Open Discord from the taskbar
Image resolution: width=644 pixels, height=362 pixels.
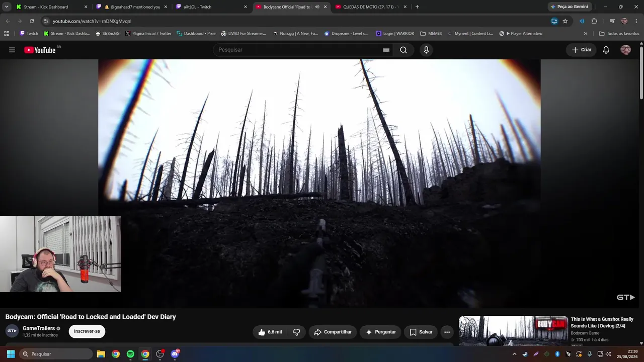coord(175,354)
